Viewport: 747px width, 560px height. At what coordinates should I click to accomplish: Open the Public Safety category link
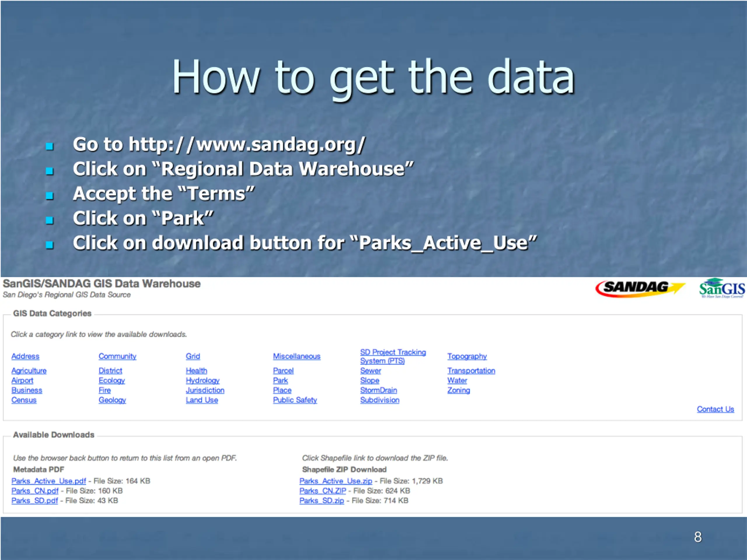click(x=295, y=400)
